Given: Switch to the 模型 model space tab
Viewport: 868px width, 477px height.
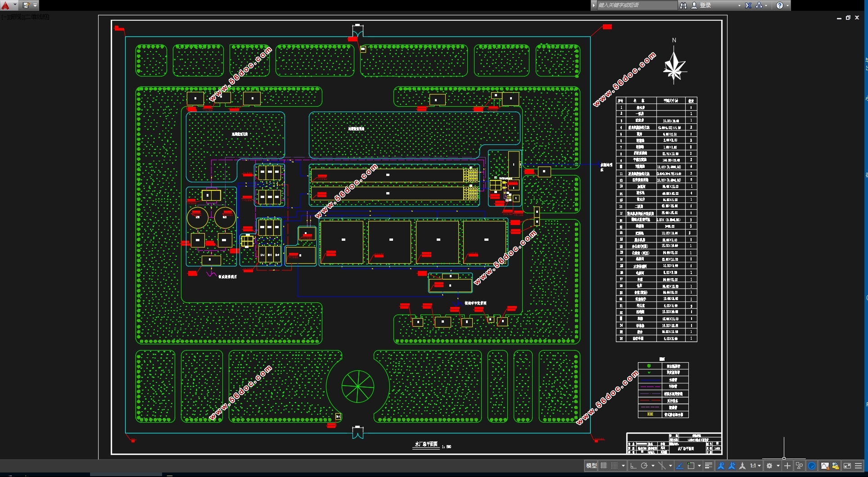Looking at the screenshot, I should point(591,466).
